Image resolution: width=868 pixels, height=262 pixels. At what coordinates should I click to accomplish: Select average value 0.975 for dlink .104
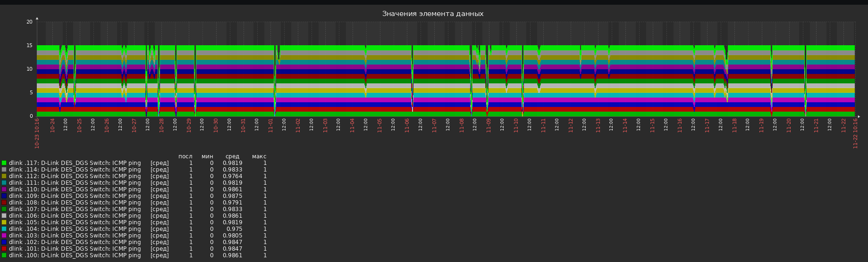[234, 229]
